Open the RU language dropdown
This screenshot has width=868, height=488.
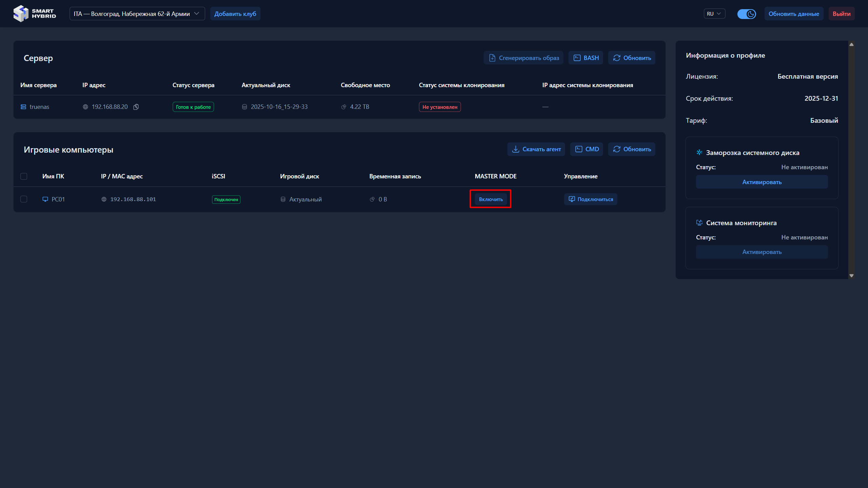point(714,14)
